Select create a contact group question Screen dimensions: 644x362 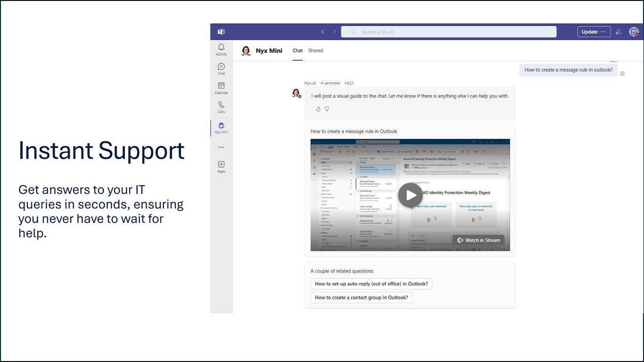[x=362, y=297]
